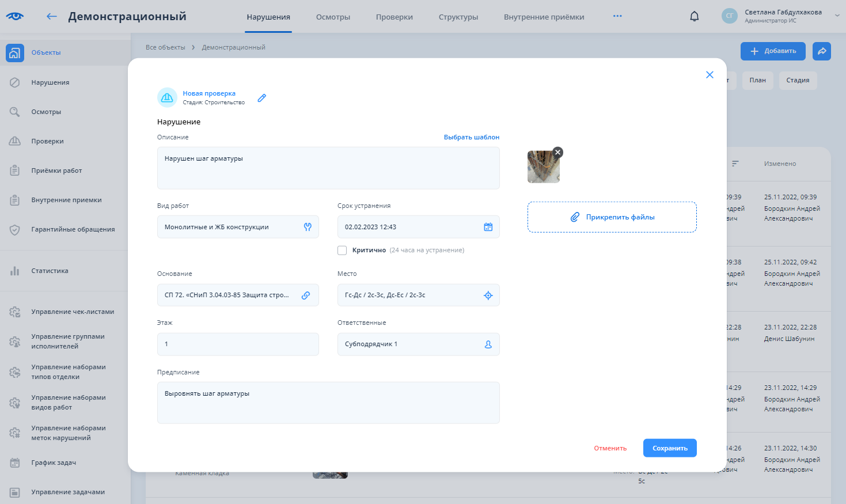This screenshot has height=504, width=846.
Task: Click the blue share arrow button
Action: pyautogui.click(x=822, y=51)
